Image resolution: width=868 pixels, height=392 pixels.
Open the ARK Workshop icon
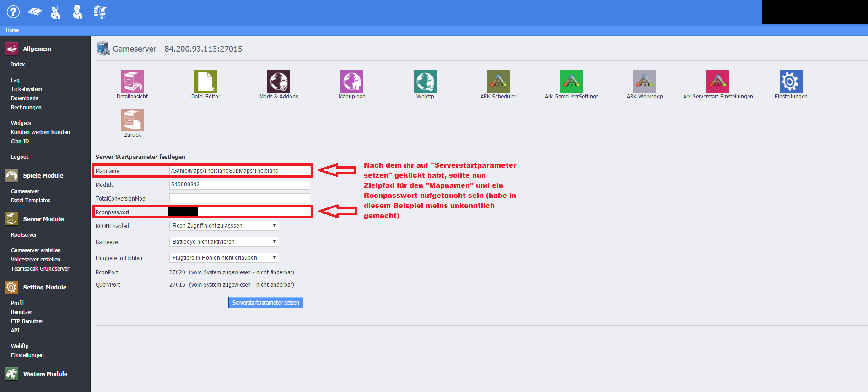click(x=645, y=82)
